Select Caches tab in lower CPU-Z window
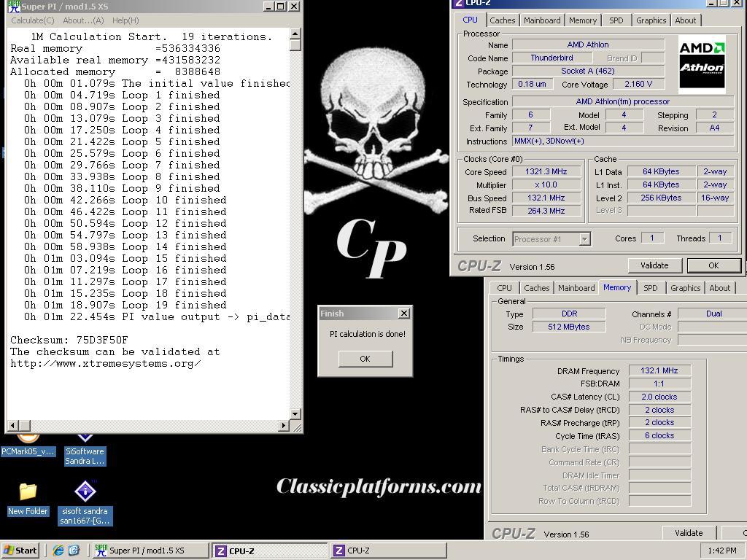The width and height of the screenshot is (747, 560). [536, 288]
